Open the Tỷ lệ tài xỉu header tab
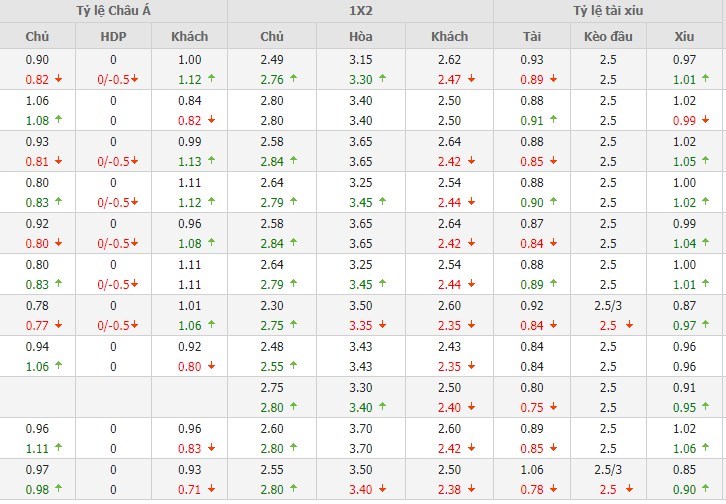 tap(609, 11)
